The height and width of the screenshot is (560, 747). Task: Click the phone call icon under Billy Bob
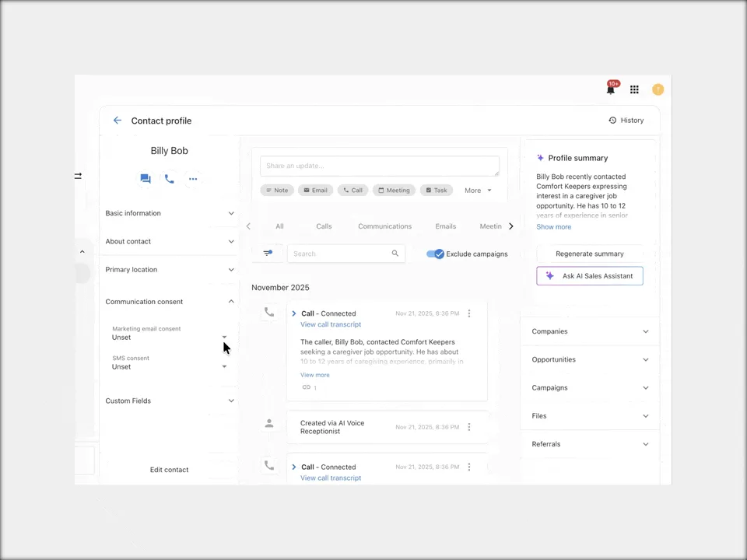[169, 179]
